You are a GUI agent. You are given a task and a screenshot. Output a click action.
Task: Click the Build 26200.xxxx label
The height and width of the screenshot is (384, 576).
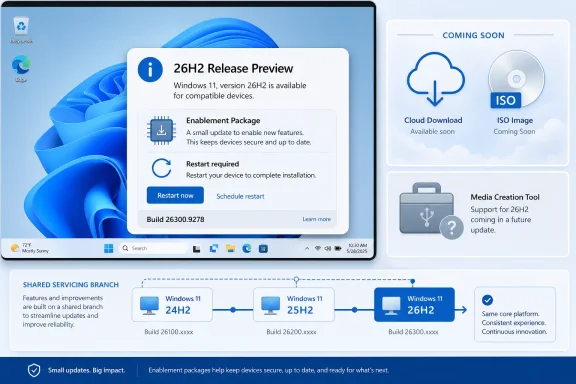[x=291, y=332]
